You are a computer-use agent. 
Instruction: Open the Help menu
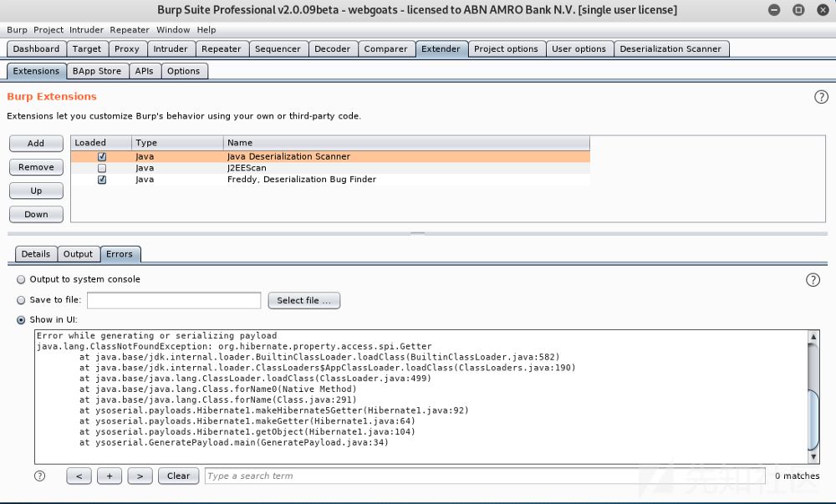[x=206, y=30]
